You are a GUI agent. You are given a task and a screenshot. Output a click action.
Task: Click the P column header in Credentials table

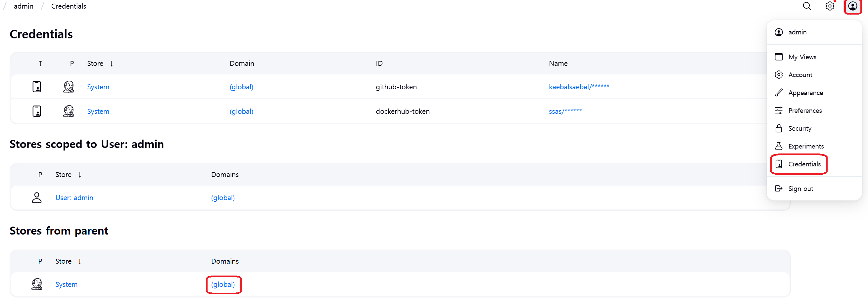(72, 63)
